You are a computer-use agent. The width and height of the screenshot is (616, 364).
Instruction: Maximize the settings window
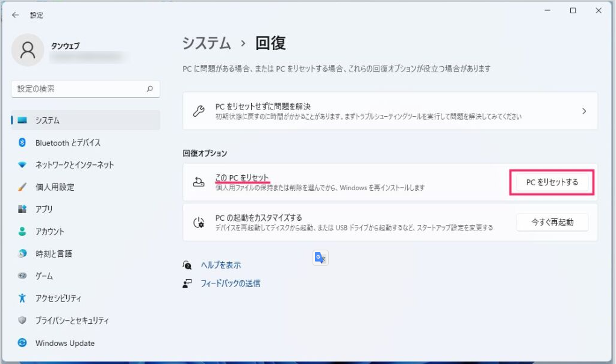pyautogui.click(x=573, y=11)
